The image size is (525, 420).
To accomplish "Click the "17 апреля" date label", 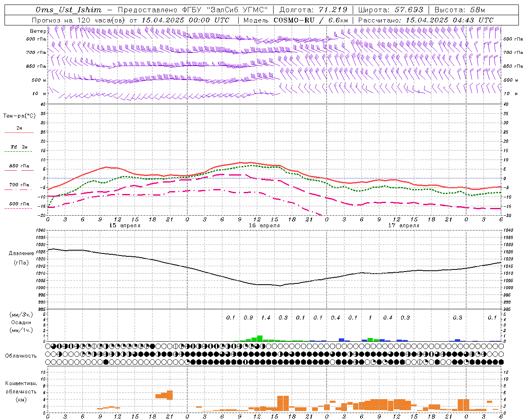I will click(x=404, y=226).
